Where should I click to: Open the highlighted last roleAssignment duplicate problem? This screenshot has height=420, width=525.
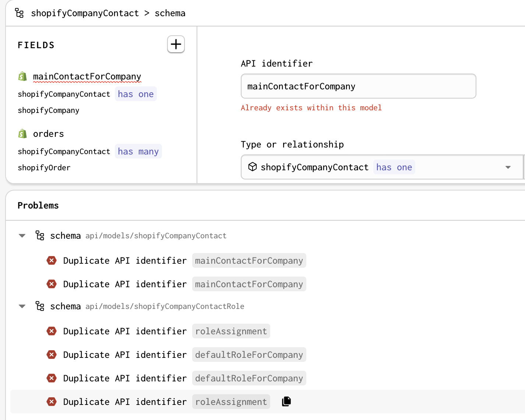point(268,402)
